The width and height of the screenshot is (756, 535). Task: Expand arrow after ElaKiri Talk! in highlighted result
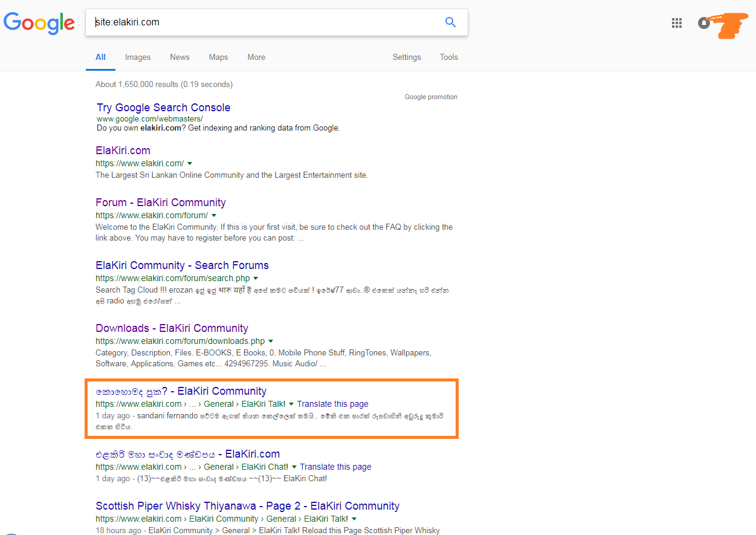click(x=291, y=404)
